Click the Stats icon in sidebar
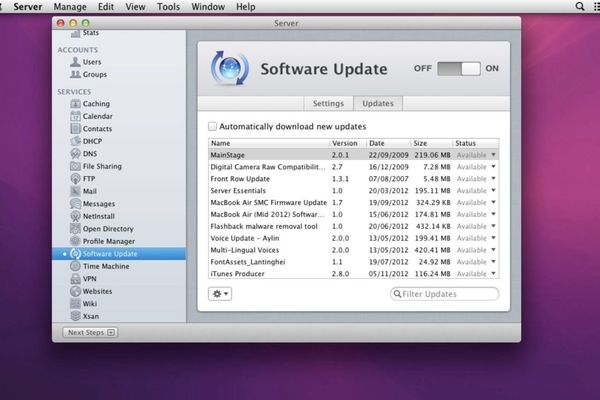 (x=75, y=34)
